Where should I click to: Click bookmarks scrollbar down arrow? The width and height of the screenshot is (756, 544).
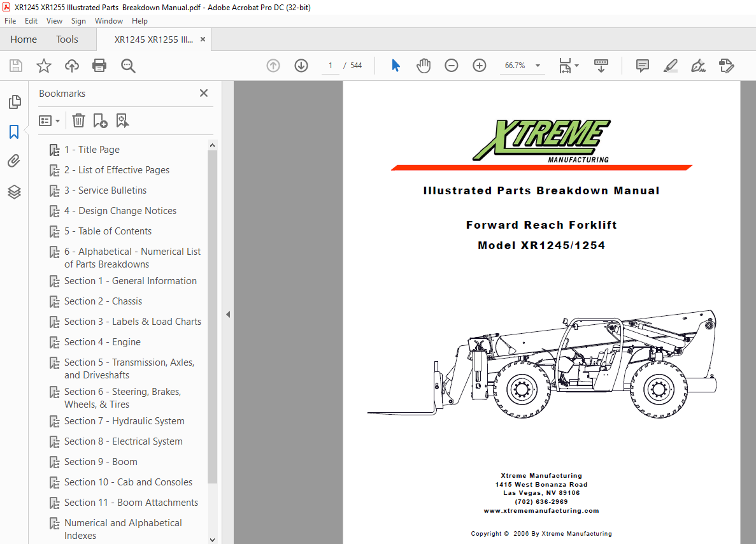(212, 540)
